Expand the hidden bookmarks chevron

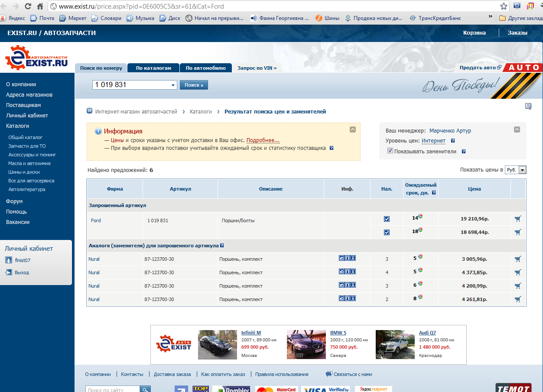click(490, 17)
